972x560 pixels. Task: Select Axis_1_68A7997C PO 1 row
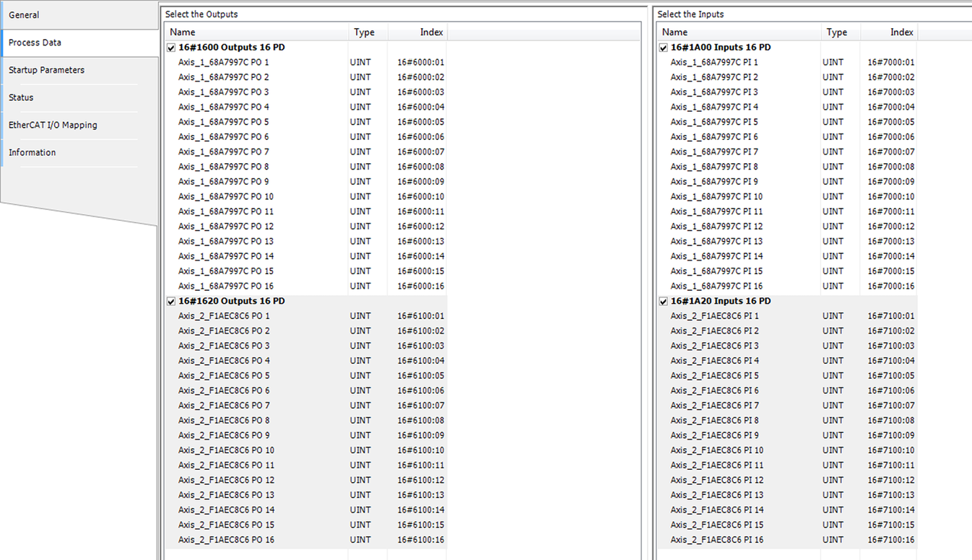[x=224, y=63]
